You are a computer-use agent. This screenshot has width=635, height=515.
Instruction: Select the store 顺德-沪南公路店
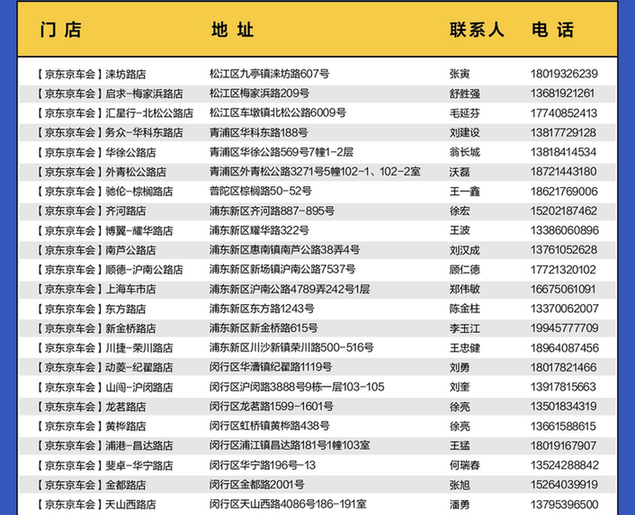pyautogui.click(x=144, y=270)
